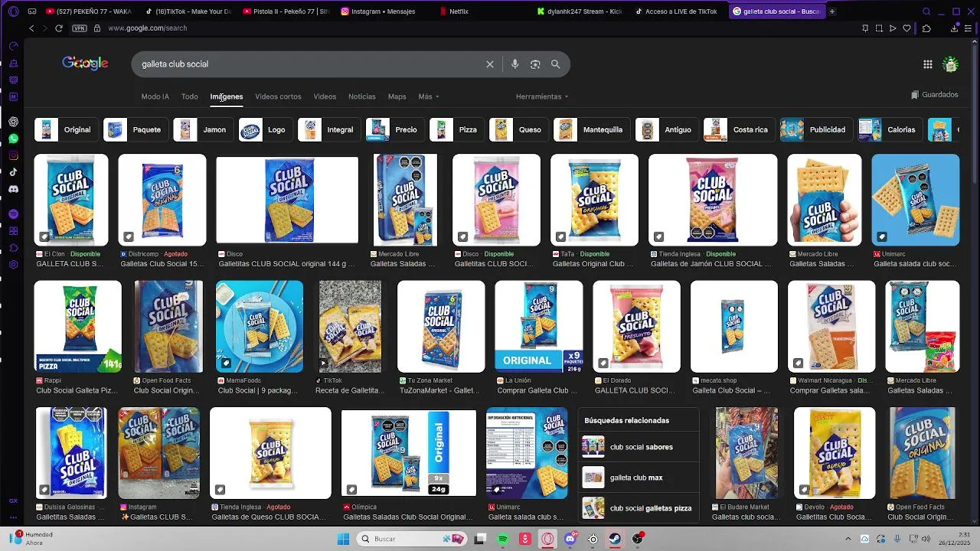
Task: Open the Google account avatar
Action: click(951, 64)
